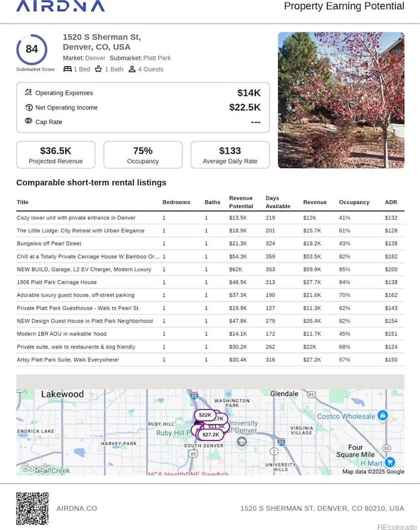Click the $53.5K revenue cell
The height and width of the screenshot is (530, 420).
pyautogui.click(x=312, y=256)
